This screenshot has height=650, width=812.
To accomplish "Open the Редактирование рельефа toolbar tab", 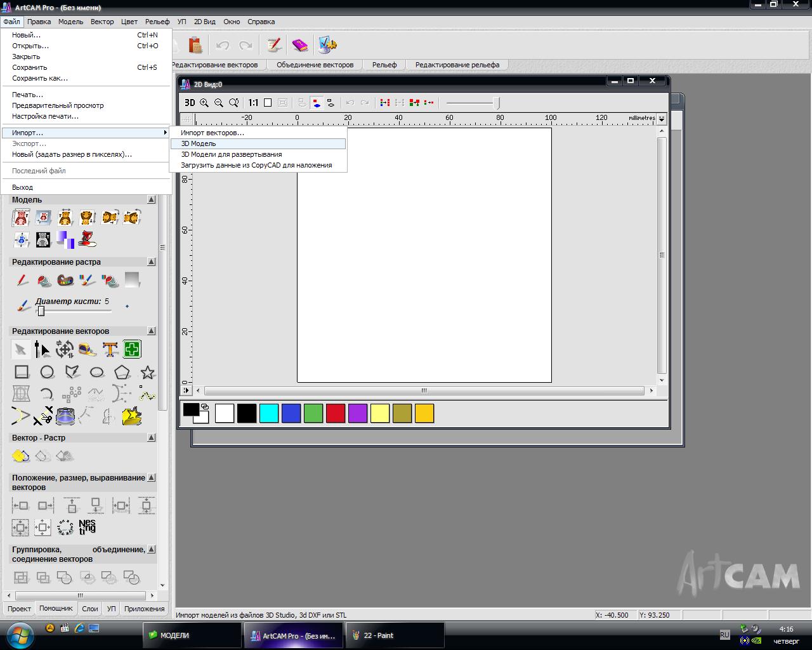I will coord(457,65).
